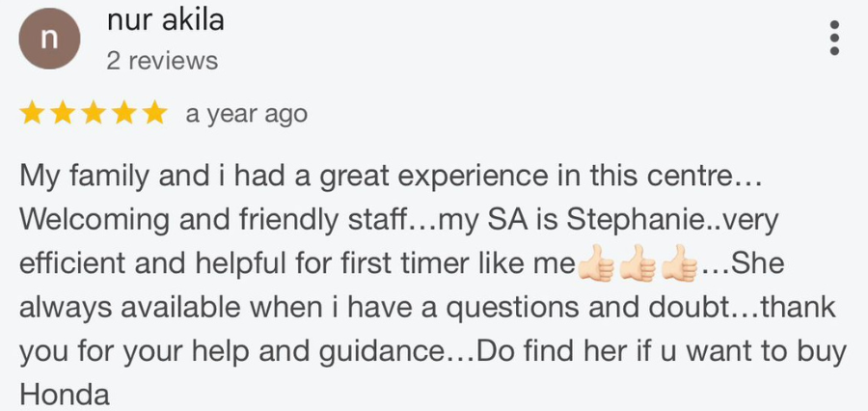Click the "2 reviews" count text
Image resolution: width=868 pixels, height=411 pixels.
pyautogui.click(x=162, y=61)
